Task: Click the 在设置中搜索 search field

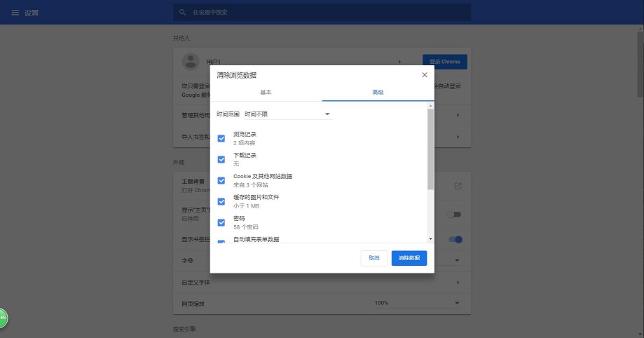Action: coord(322,13)
